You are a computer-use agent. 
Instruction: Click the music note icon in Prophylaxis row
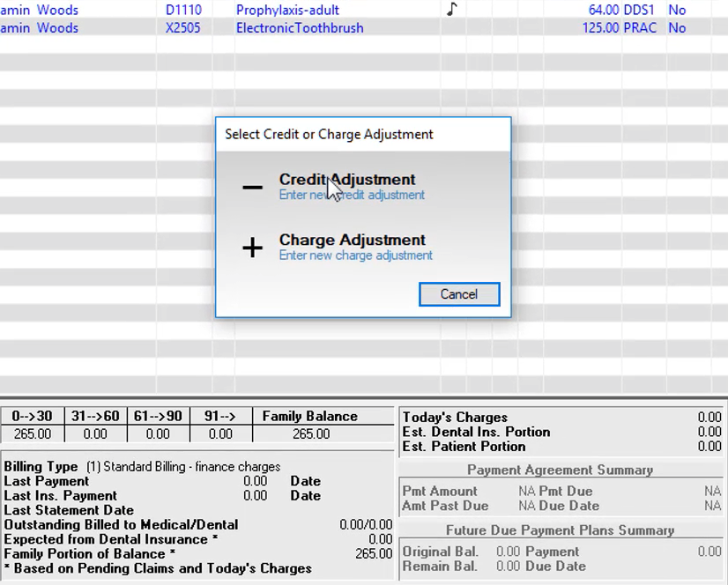[452, 10]
